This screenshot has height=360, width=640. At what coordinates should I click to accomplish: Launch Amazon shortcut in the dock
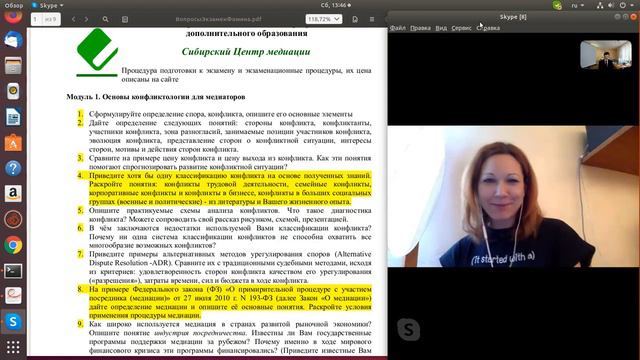13,193
